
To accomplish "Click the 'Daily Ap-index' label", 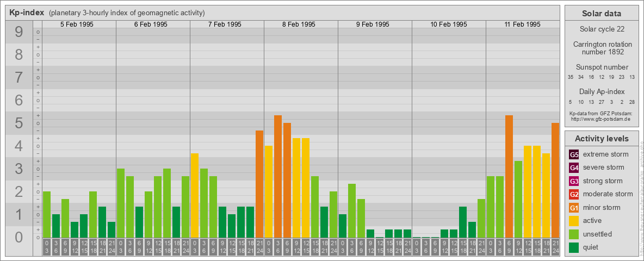I will coord(602,91).
